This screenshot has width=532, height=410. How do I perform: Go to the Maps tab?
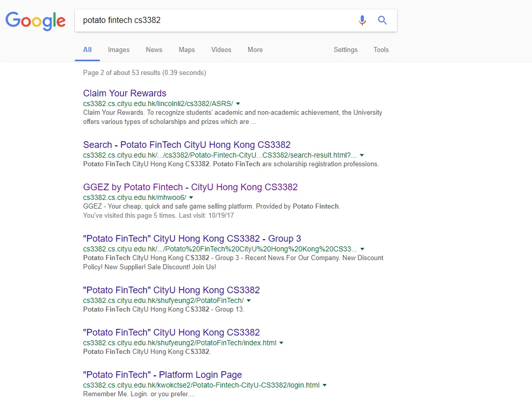(x=187, y=49)
